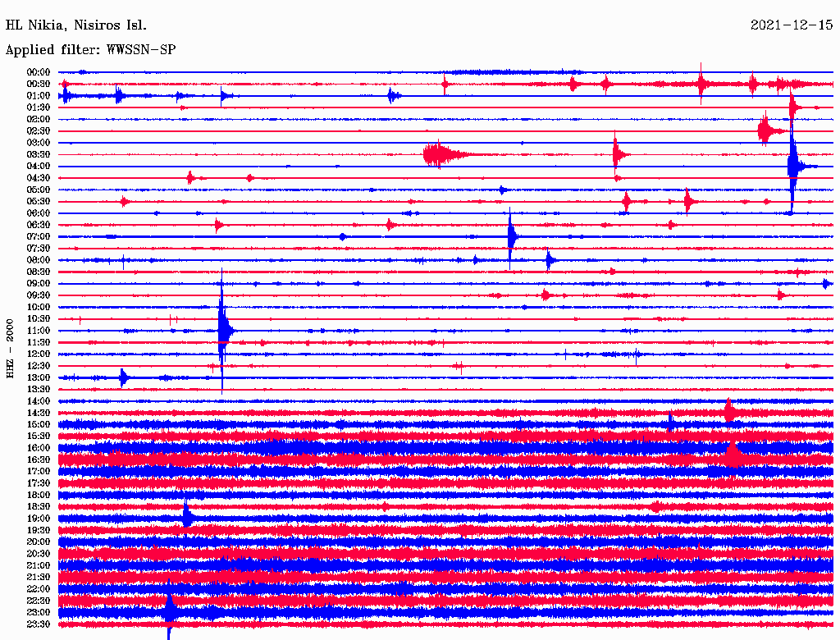Select the 12:00 time label

tap(39, 354)
